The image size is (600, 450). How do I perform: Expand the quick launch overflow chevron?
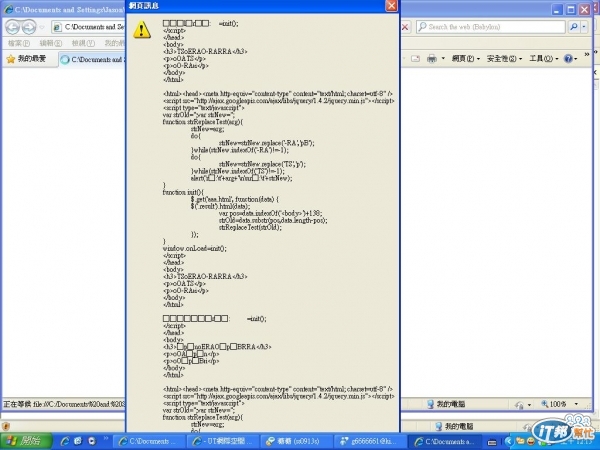click(x=106, y=439)
